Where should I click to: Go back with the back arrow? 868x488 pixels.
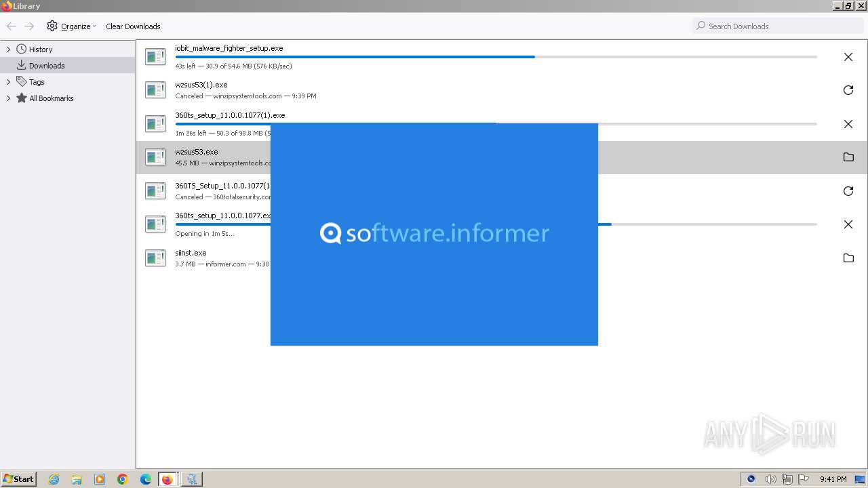tap(12, 26)
